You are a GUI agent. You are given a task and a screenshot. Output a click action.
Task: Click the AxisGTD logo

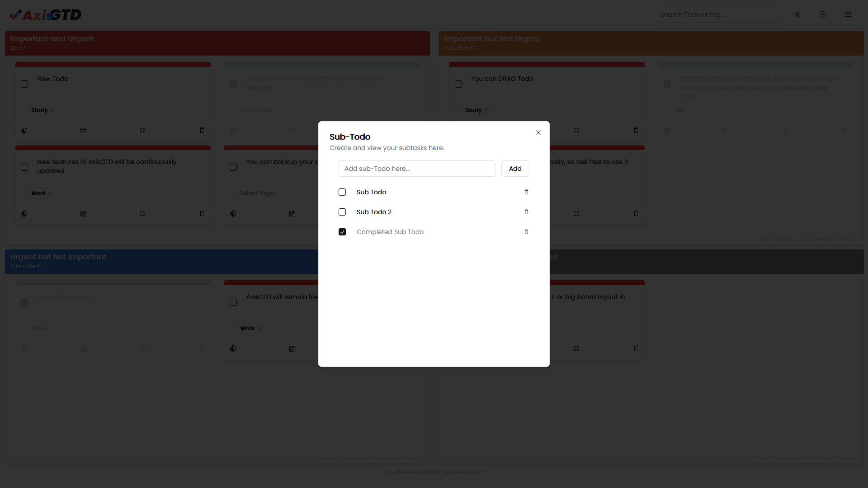tap(45, 15)
